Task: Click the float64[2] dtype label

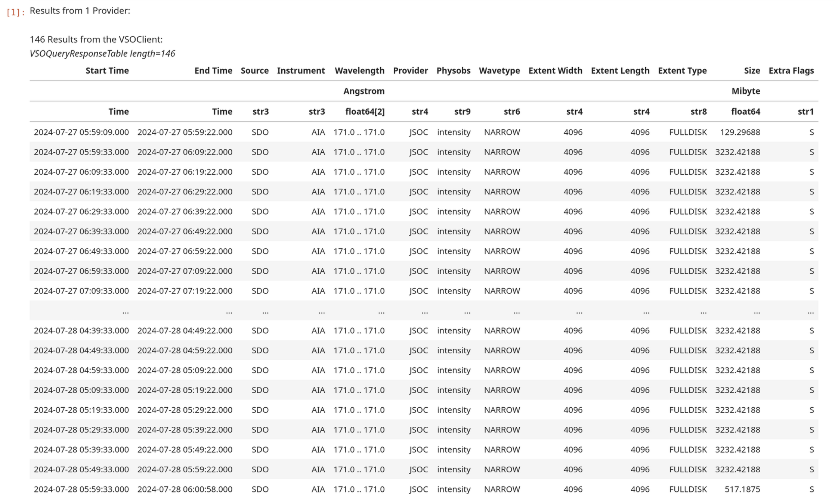Action: (x=365, y=112)
